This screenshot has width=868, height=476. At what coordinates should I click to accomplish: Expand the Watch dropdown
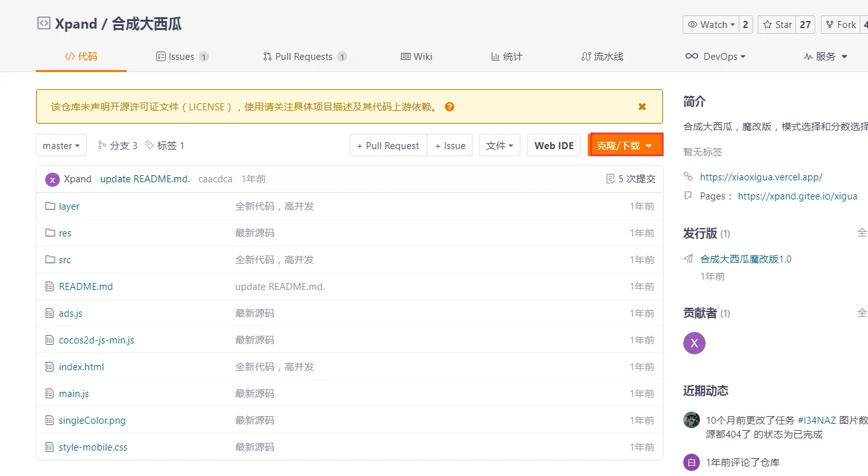click(x=711, y=25)
